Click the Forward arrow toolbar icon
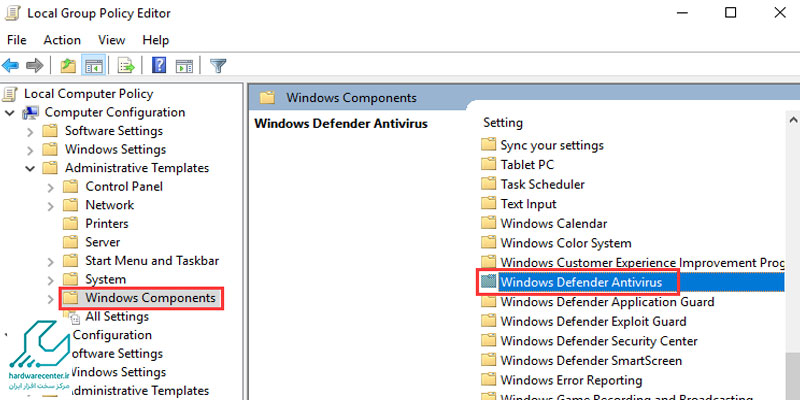The image size is (800, 400). pyautogui.click(x=35, y=66)
